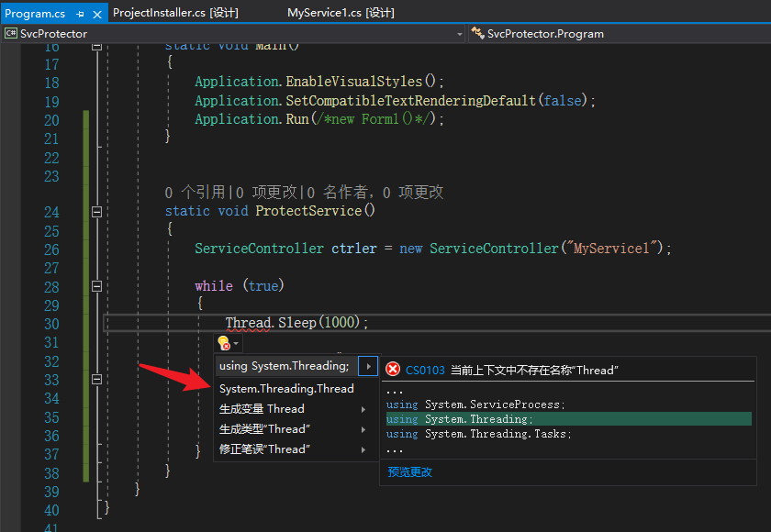Select '修正笔误 "Thread"' menu option
Screen dimensions: 771x532
[x=264, y=449]
